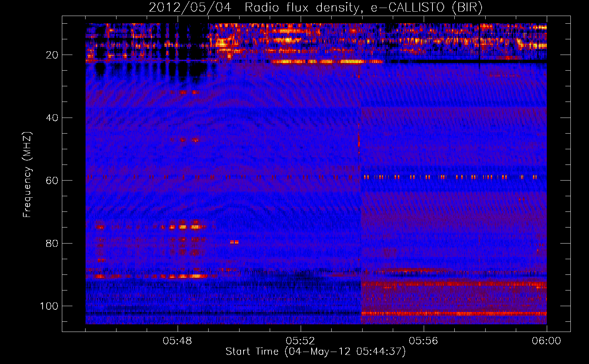Select the 05:56 time tick label
The image size is (589, 364).
(423, 341)
